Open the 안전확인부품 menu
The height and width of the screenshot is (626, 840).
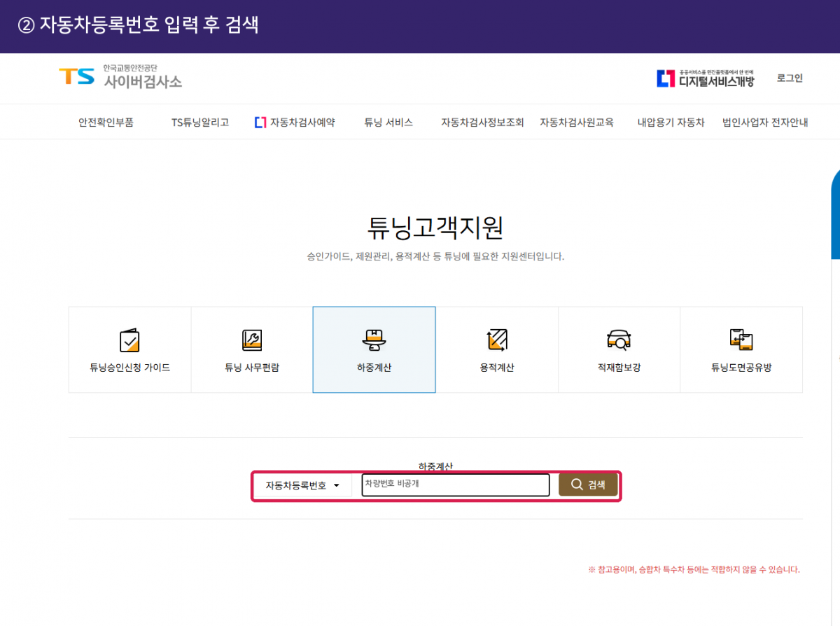(x=106, y=122)
